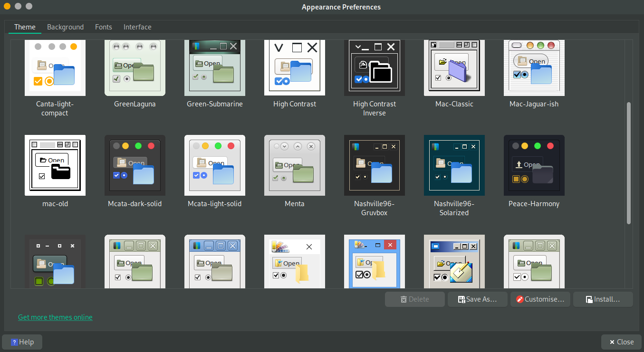Viewport: 644px width, 352px height.
Task: Select the High Contrast theme thumbnail
Action: click(x=295, y=68)
